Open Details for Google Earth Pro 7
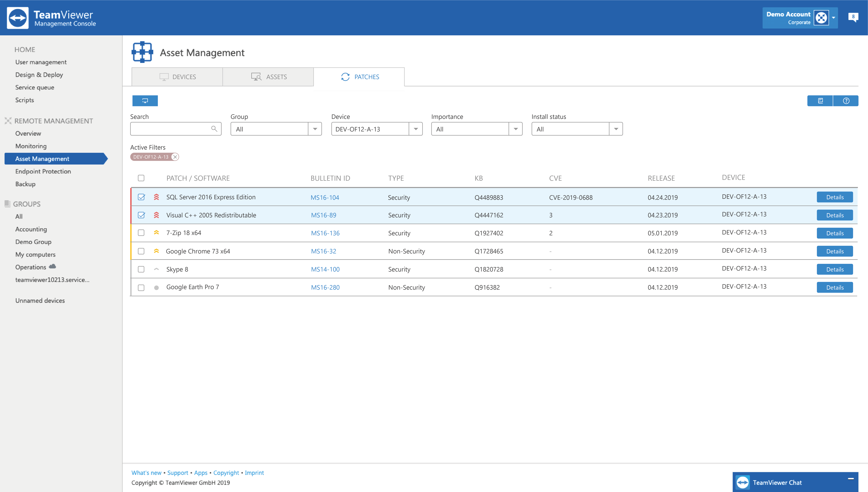The height and width of the screenshot is (492, 868). [835, 287]
